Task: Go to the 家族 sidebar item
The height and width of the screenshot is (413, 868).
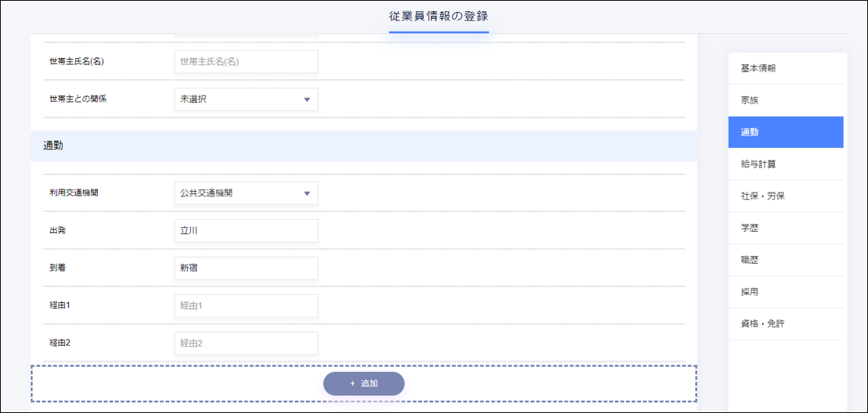Action: [785, 100]
